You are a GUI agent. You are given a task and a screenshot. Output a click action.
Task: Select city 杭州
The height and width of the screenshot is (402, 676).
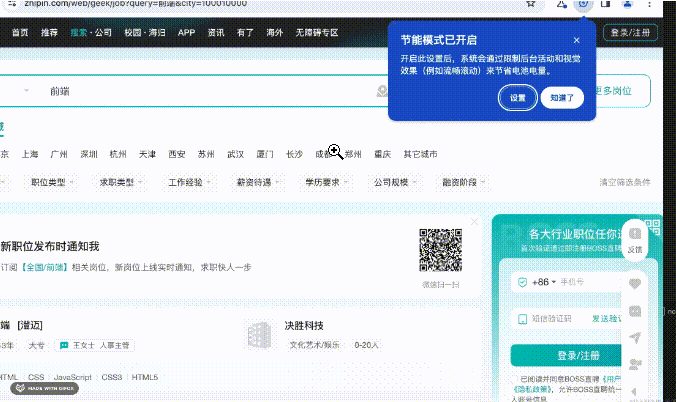pyautogui.click(x=118, y=154)
